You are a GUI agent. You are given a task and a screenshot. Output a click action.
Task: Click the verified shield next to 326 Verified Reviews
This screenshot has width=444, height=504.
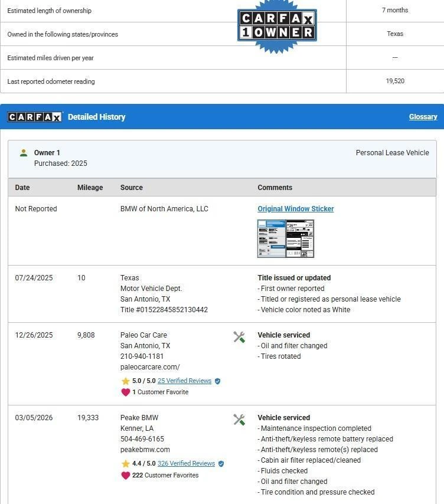(221, 464)
